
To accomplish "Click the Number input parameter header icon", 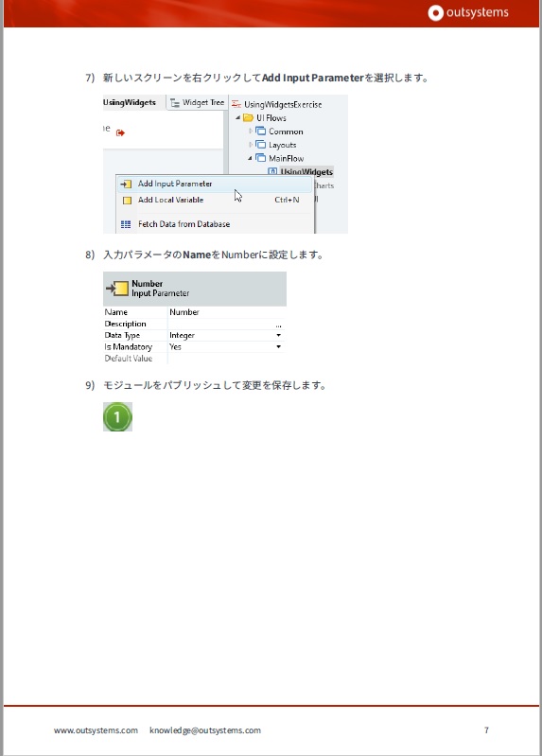I will pyautogui.click(x=117, y=289).
